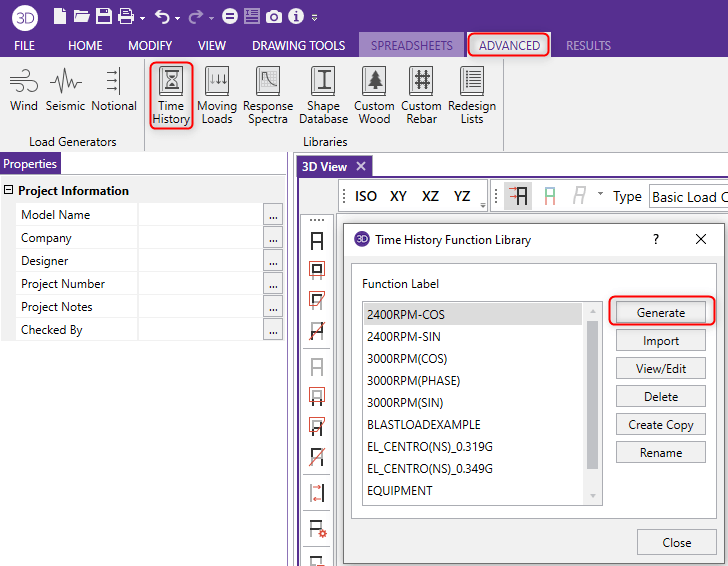
Task: Open the Response Spectra library
Action: pos(268,95)
